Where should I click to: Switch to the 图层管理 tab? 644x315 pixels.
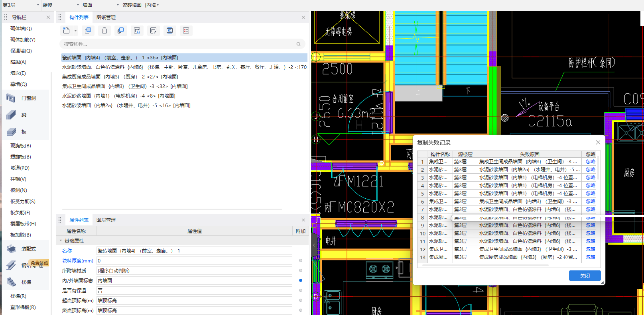[106, 220]
